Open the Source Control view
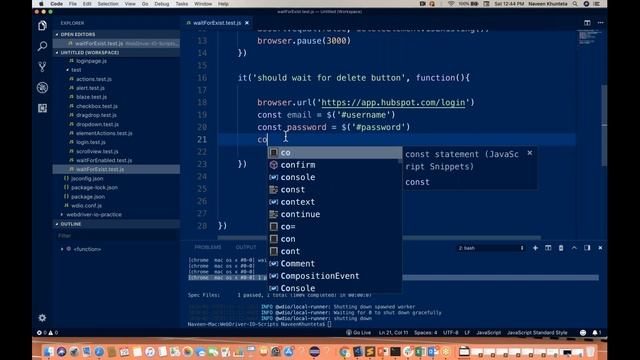640x360 pixels. pos(42,67)
